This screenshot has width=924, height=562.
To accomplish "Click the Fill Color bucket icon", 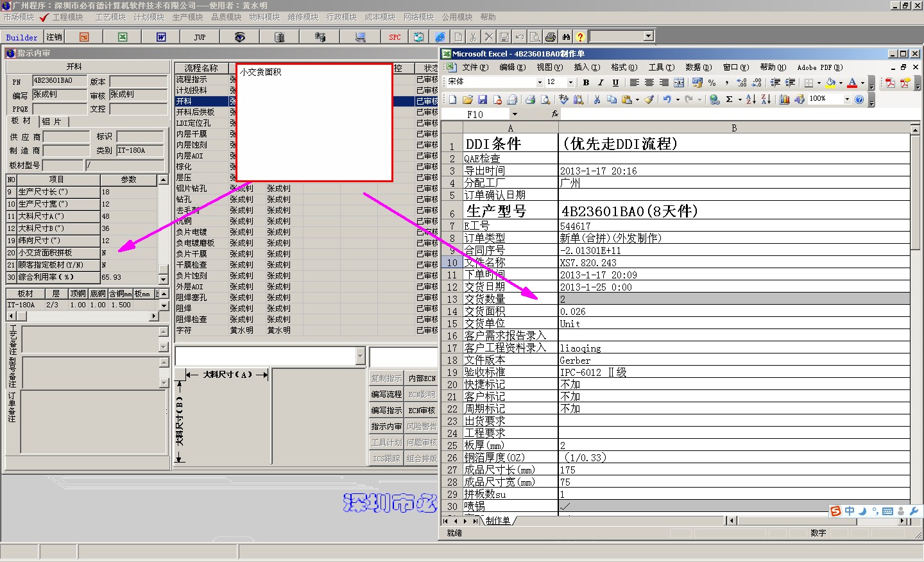I will [x=831, y=83].
